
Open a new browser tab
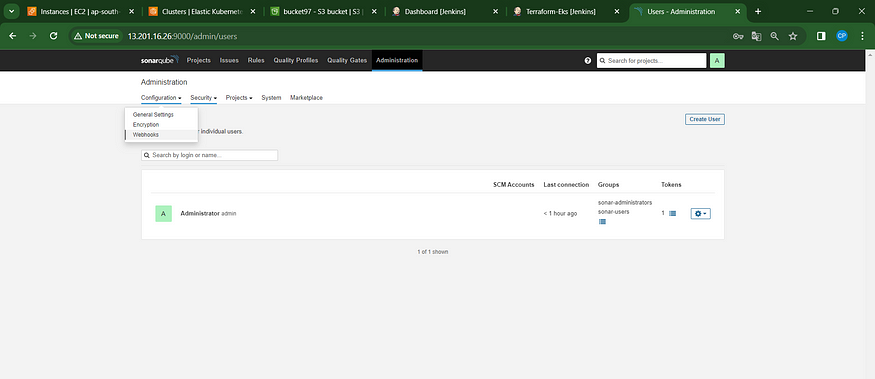(758, 12)
